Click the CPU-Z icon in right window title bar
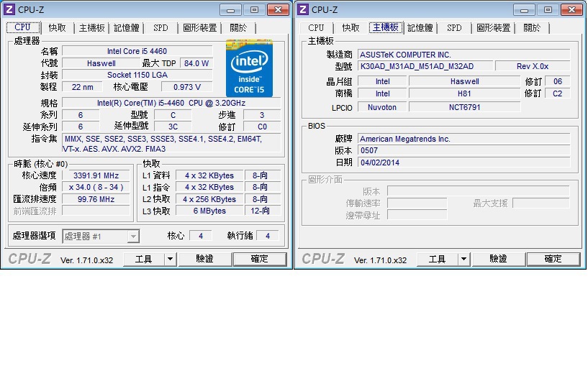The height and width of the screenshot is (389, 588). click(304, 9)
